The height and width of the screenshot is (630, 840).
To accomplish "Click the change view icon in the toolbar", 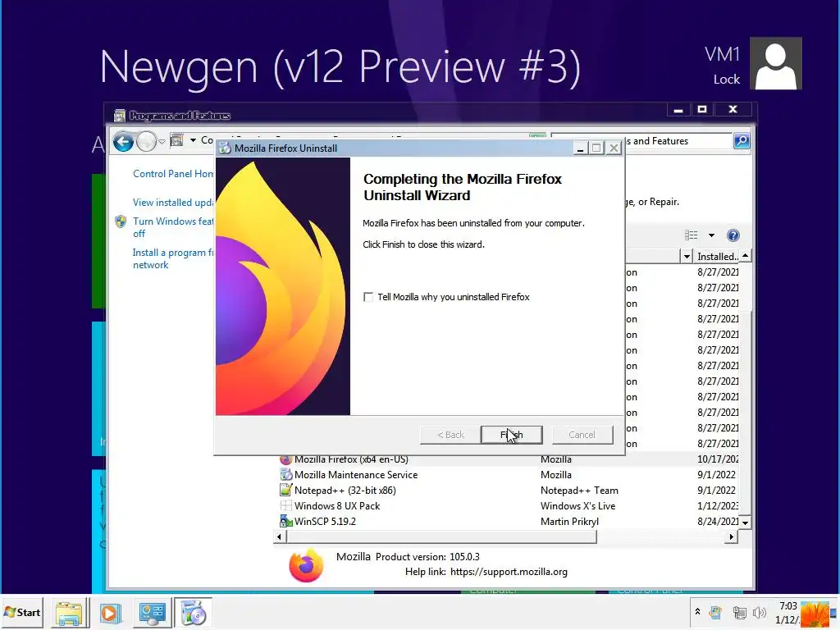I will (691, 235).
